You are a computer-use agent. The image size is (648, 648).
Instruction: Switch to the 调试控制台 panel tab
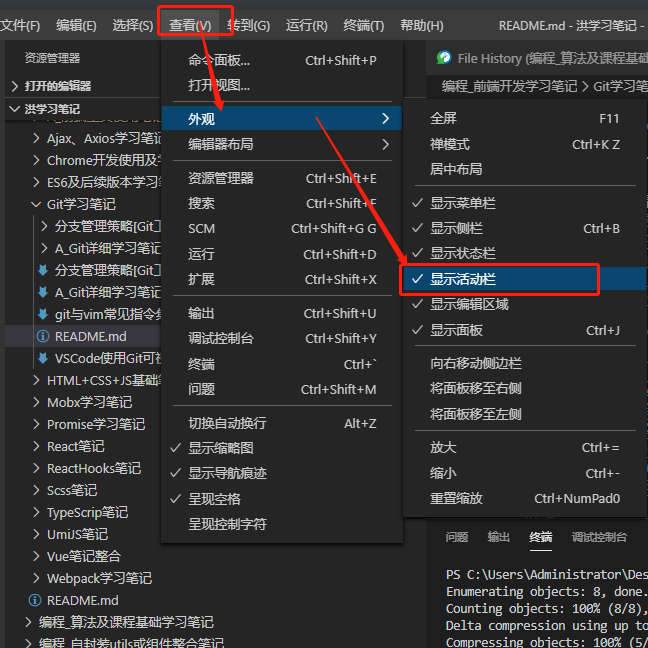coord(599,537)
